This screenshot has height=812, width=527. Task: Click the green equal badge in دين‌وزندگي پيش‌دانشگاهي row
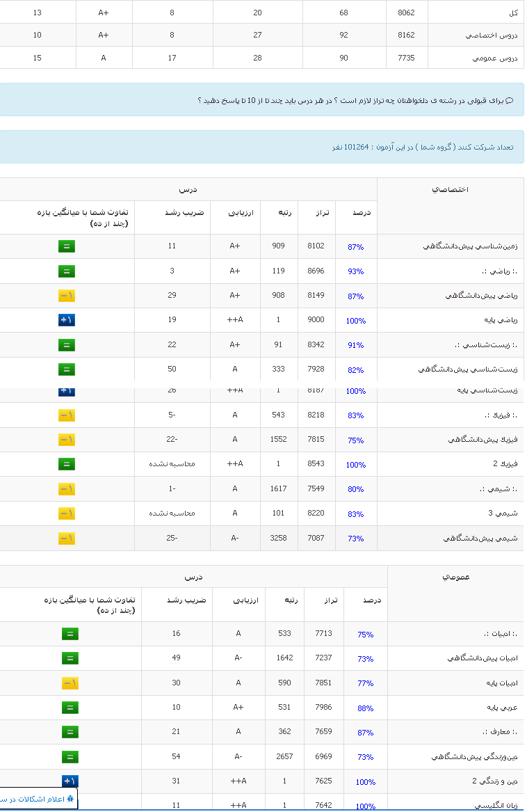tap(70, 756)
